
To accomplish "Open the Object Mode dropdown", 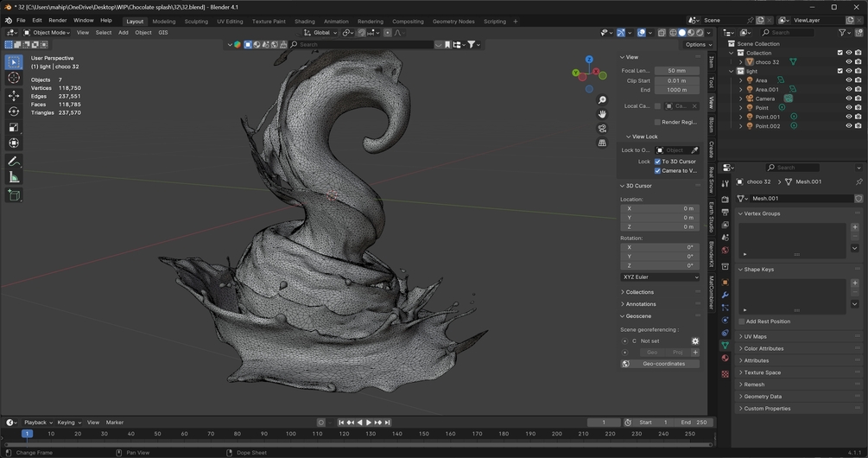I will [x=46, y=33].
